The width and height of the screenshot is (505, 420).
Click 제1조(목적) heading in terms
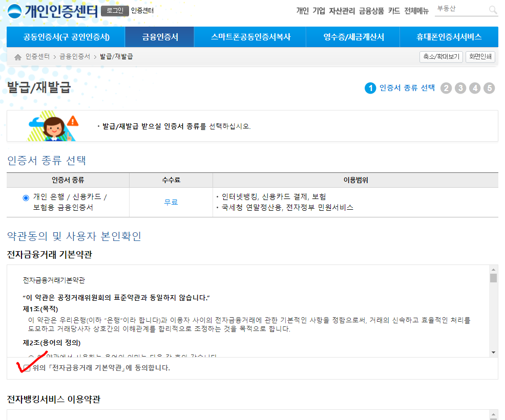point(40,309)
